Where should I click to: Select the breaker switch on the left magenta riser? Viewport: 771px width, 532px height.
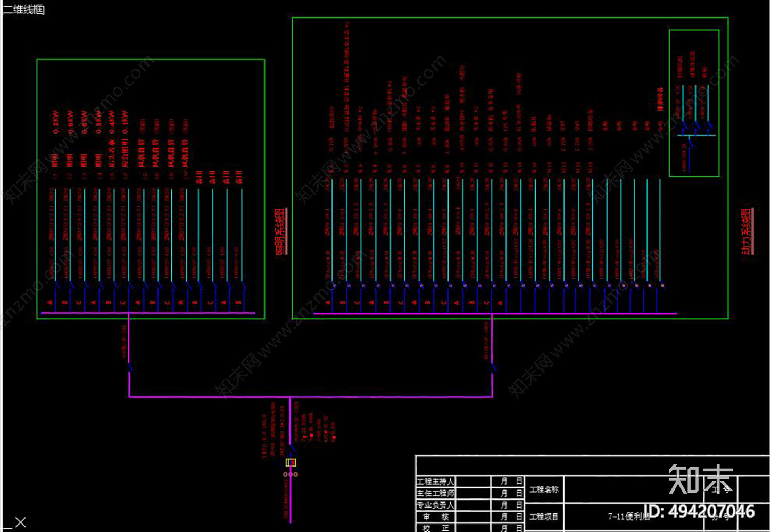(x=129, y=367)
